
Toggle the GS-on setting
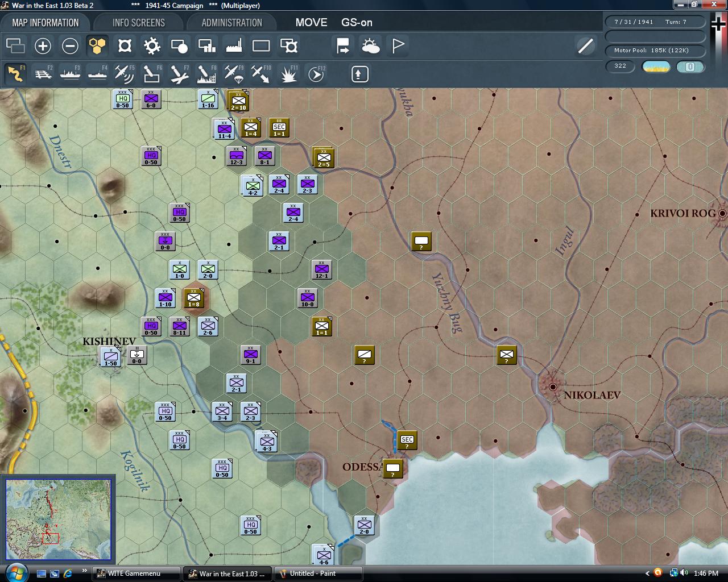pyautogui.click(x=357, y=23)
